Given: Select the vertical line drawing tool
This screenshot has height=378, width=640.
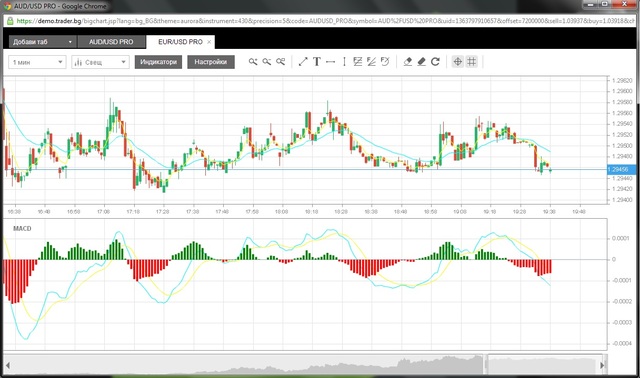Looking at the screenshot, I should (344, 62).
